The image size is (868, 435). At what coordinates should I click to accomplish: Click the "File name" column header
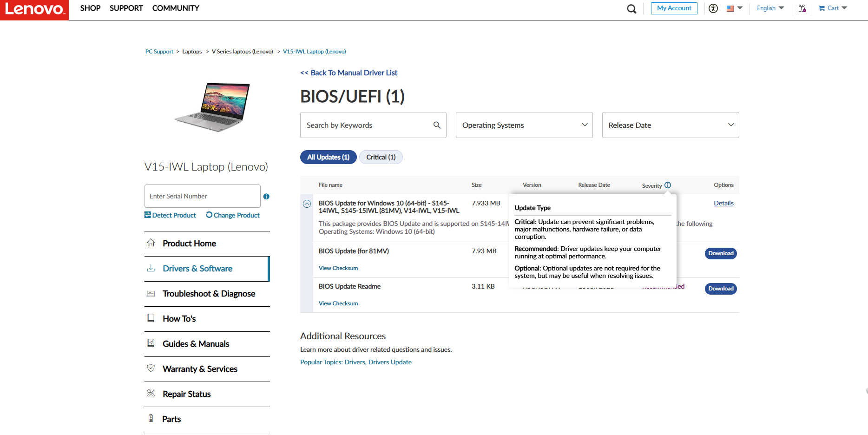[330, 185]
